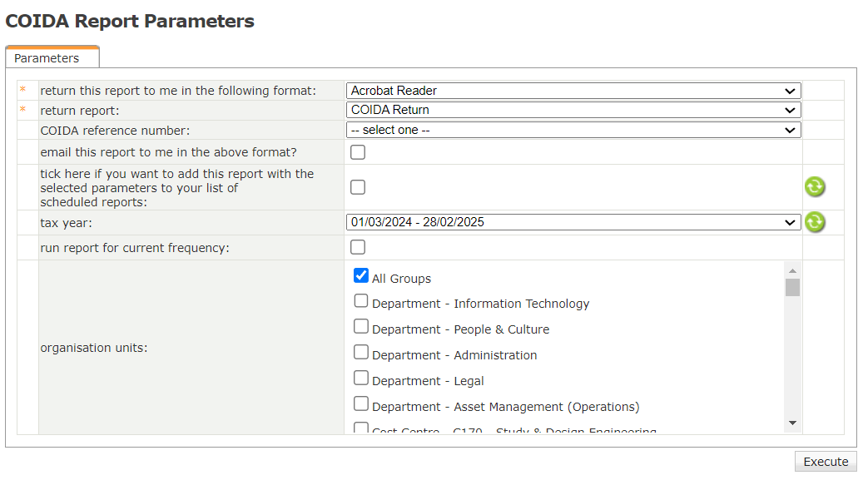Click organisation units scrollbar up arrow
The width and height of the screenshot is (868, 480).
click(x=793, y=271)
